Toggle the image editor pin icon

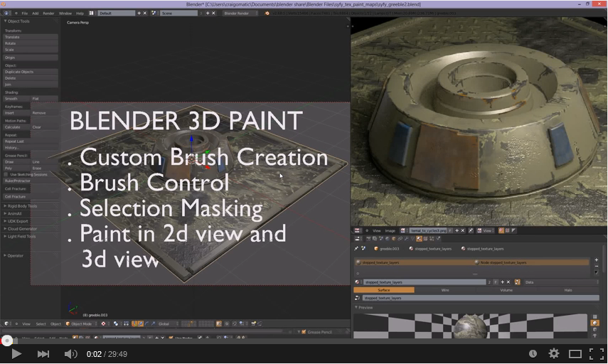pyautogui.click(x=470, y=230)
